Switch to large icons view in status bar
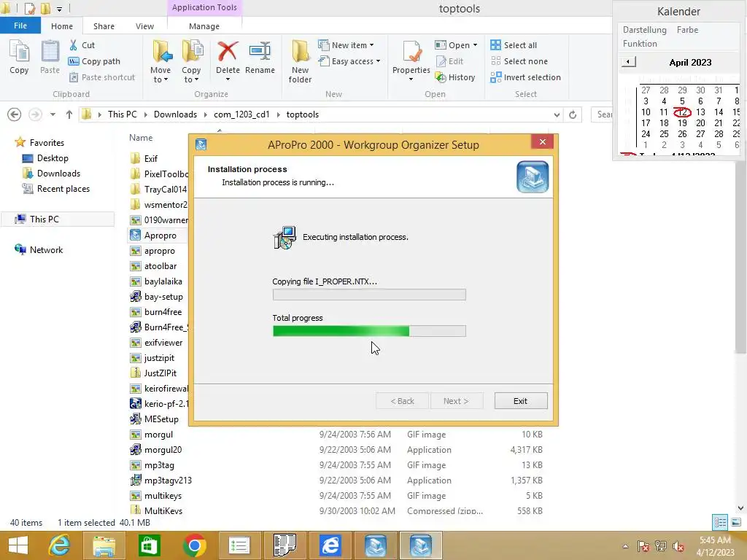Image resolution: width=747 pixels, height=560 pixels. click(735, 522)
